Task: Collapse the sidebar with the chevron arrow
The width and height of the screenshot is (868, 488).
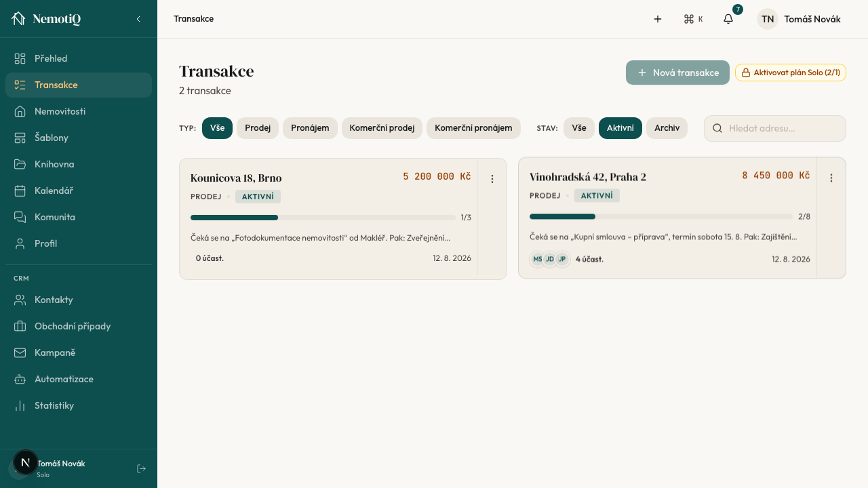Action: pyautogui.click(x=138, y=19)
